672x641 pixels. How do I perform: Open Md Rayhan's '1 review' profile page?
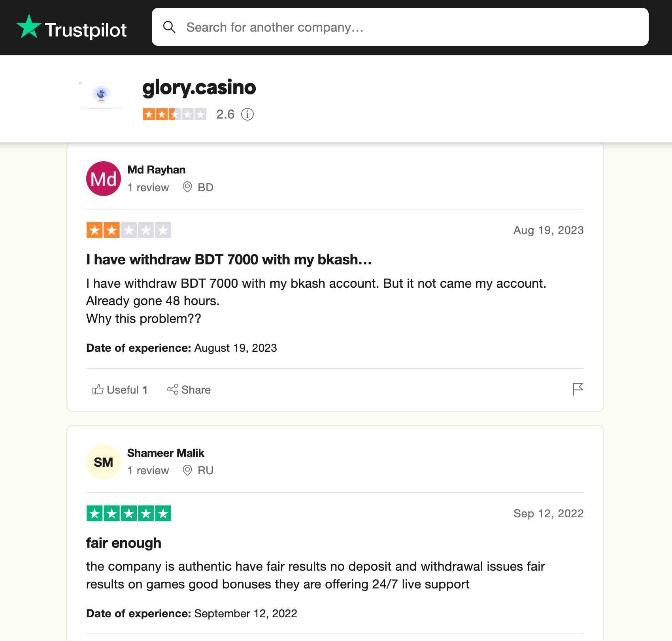pos(148,187)
